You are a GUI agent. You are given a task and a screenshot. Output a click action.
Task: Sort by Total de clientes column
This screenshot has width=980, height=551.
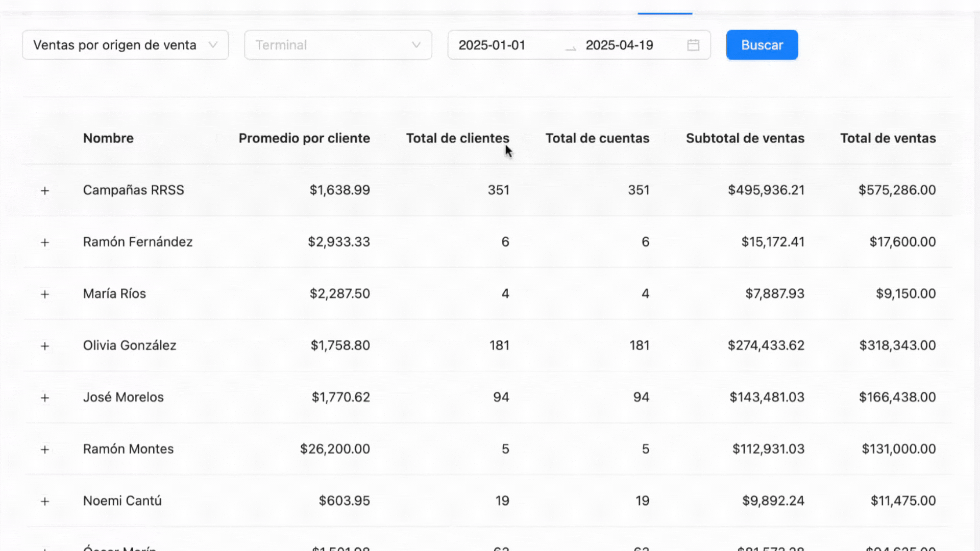pyautogui.click(x=457, y=138)
